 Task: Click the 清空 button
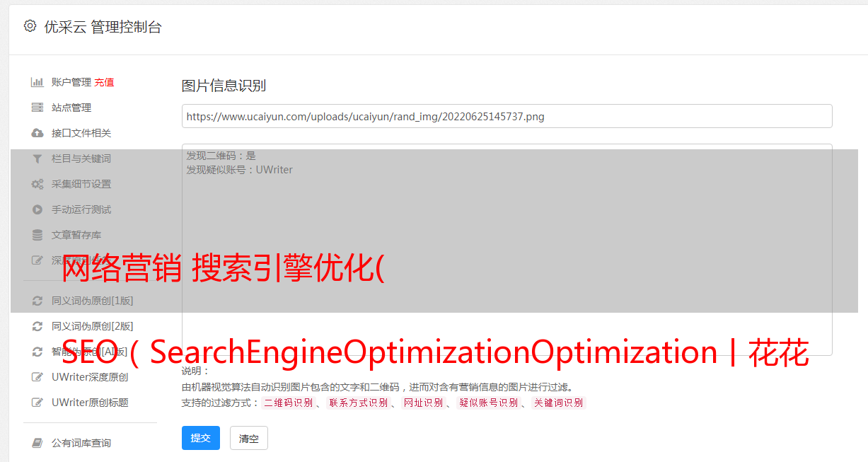[249, 438]
